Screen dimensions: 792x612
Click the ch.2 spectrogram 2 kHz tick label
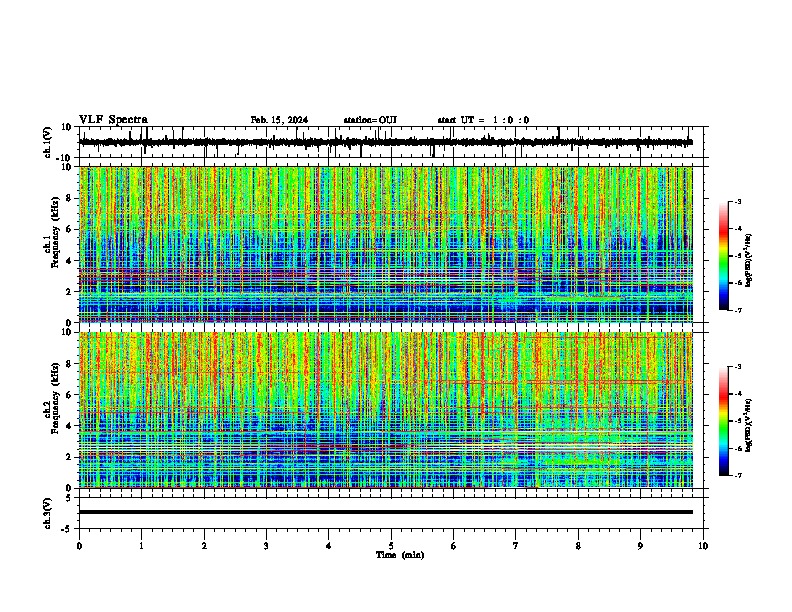click(69, 457)
